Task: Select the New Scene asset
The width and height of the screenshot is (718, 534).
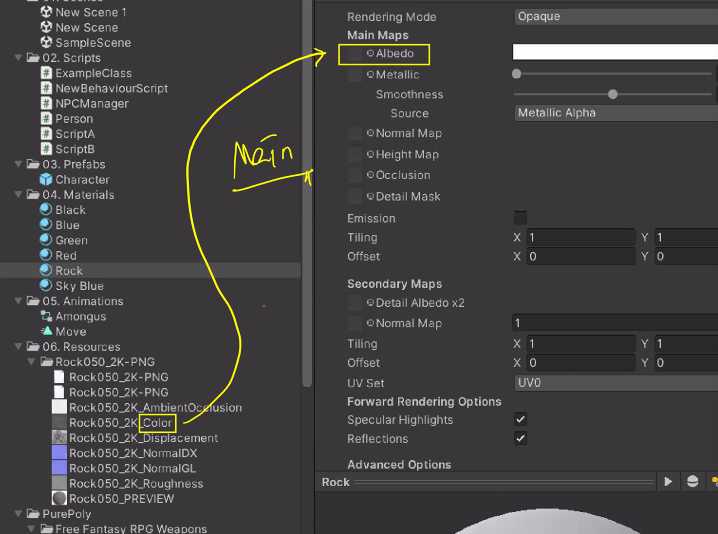Action: pyautogui.click(x=87, y=27)
